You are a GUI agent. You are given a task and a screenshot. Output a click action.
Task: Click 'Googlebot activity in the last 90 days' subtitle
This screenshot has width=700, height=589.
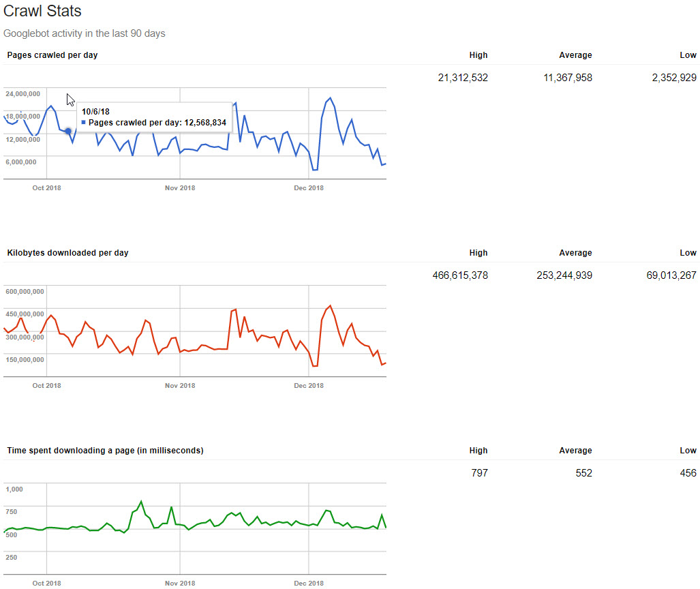click(x=85, y=33)
